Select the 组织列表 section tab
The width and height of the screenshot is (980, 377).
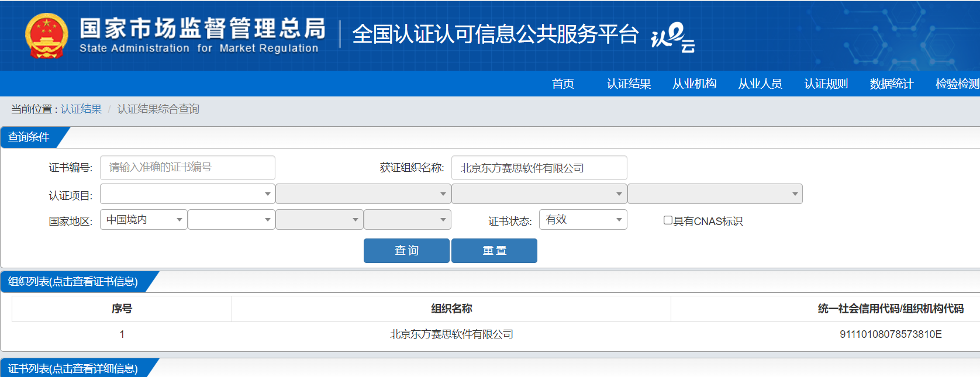73,282
